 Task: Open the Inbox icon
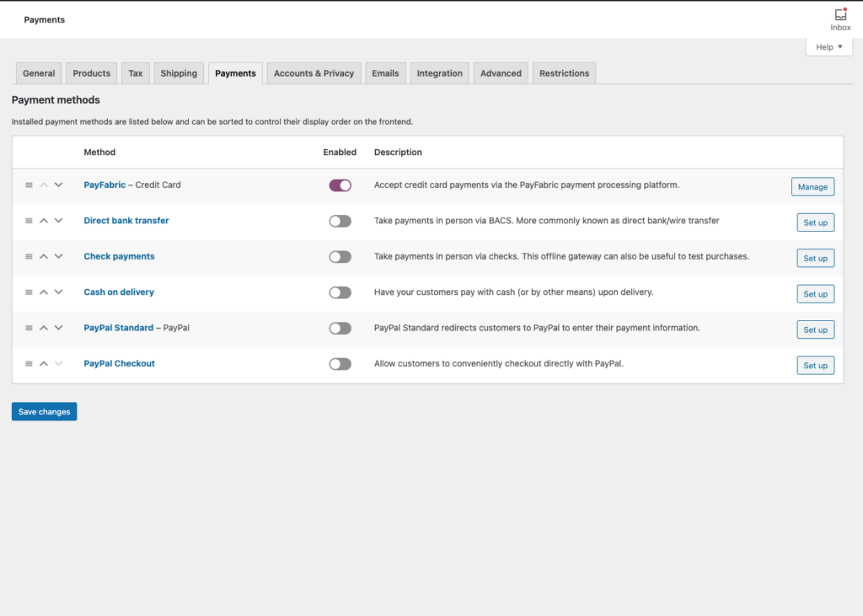(840, 20)
